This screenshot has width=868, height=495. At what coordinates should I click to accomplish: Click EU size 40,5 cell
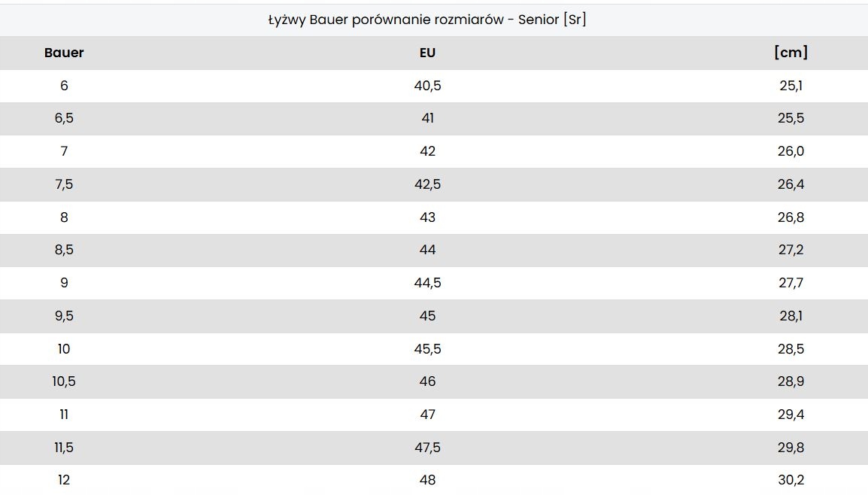[427, 86]
